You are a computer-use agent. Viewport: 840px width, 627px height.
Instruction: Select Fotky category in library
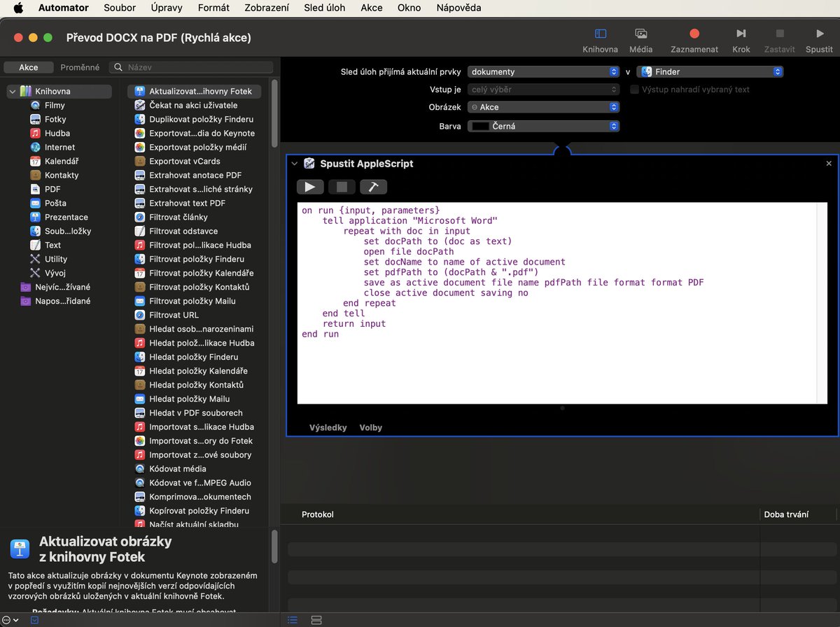[55, 119]
